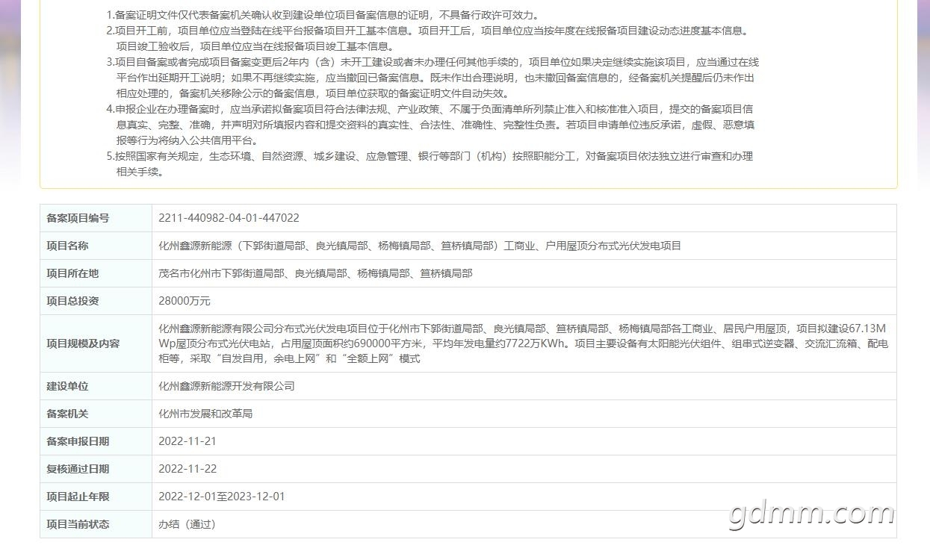Click the project scale description paragraph
930x560 pixels.
pos(522,343)
